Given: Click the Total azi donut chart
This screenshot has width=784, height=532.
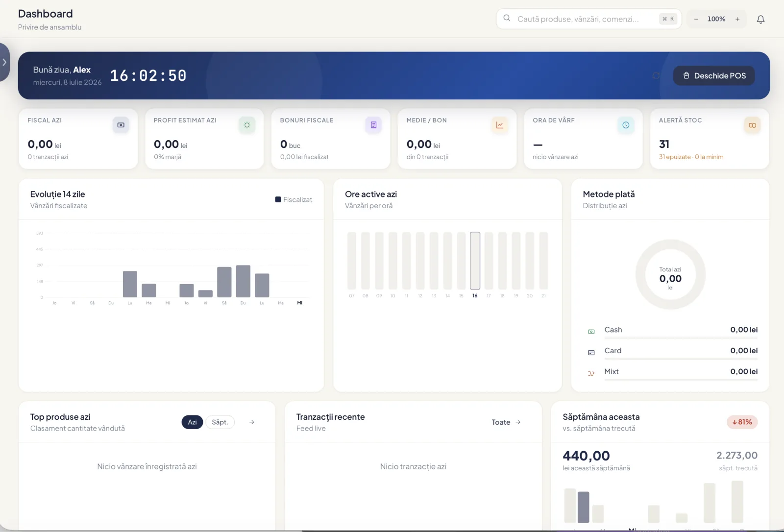Looking at the screenshot, I should (x=670, y=274).
